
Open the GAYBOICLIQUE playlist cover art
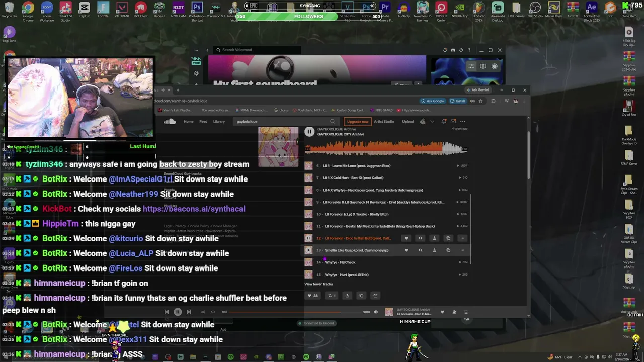[x=278, y=147]
